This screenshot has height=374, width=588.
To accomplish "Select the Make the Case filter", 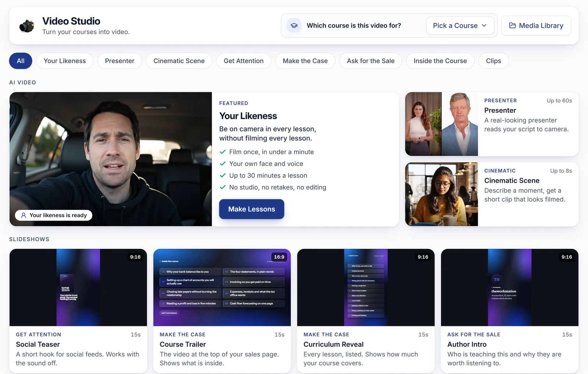I will point(305,61).
